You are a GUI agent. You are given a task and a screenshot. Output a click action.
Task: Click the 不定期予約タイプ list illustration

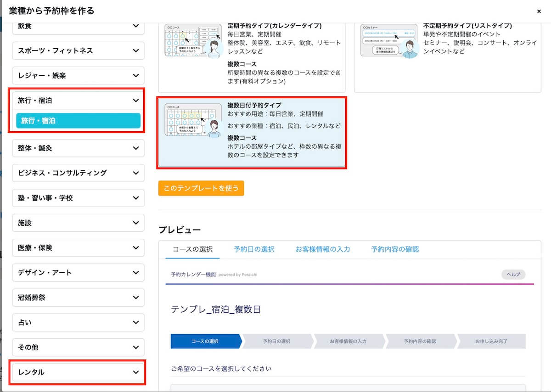pyautogui.click(x=389, y=41)
